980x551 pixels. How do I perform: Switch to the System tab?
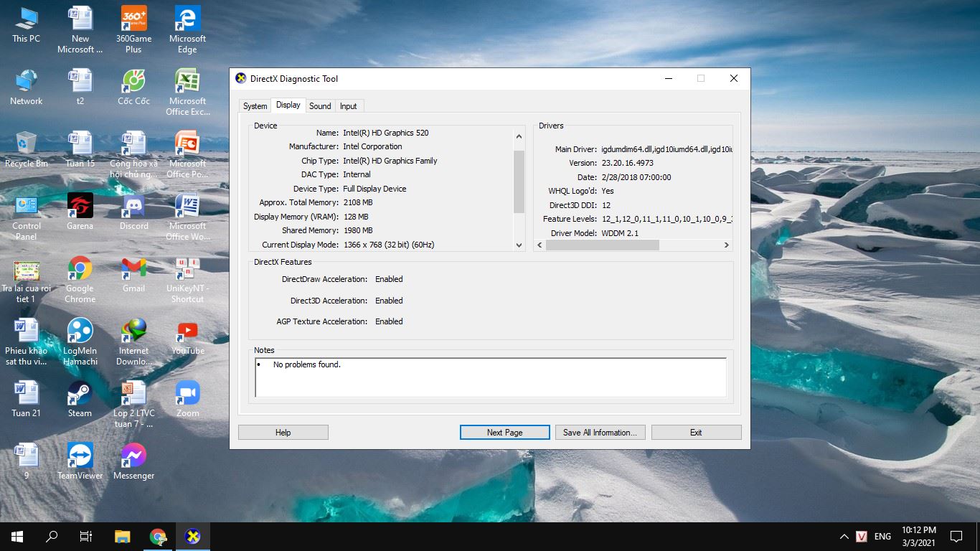click(x=255, y=106)
